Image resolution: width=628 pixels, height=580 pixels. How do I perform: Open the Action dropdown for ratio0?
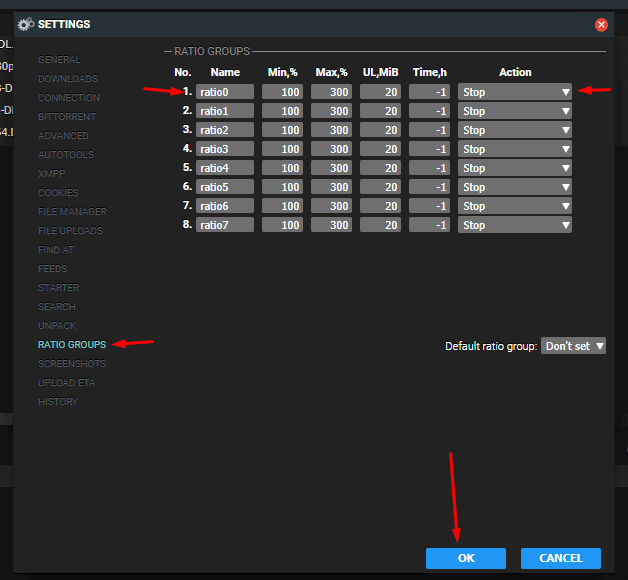[x=515, y=92]
